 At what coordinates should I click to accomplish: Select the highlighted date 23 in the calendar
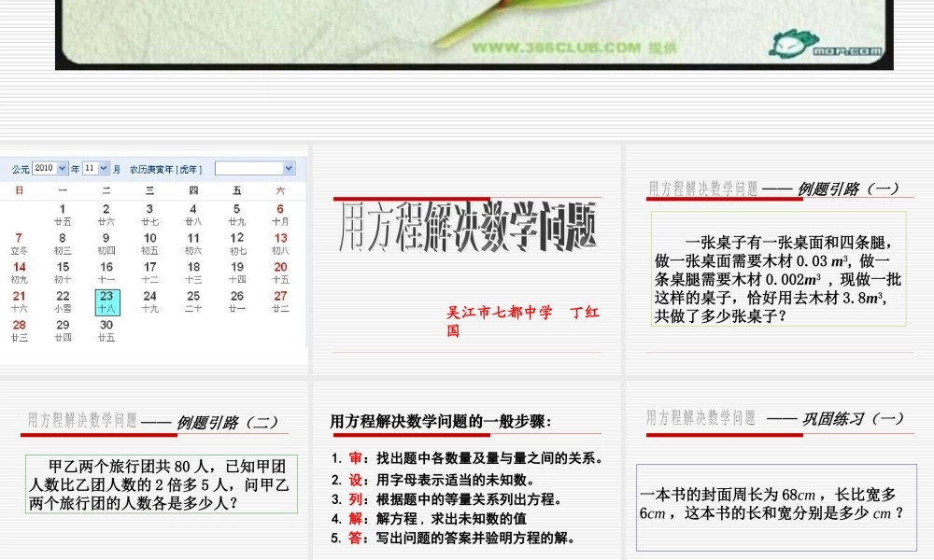[x=106, y=301]
